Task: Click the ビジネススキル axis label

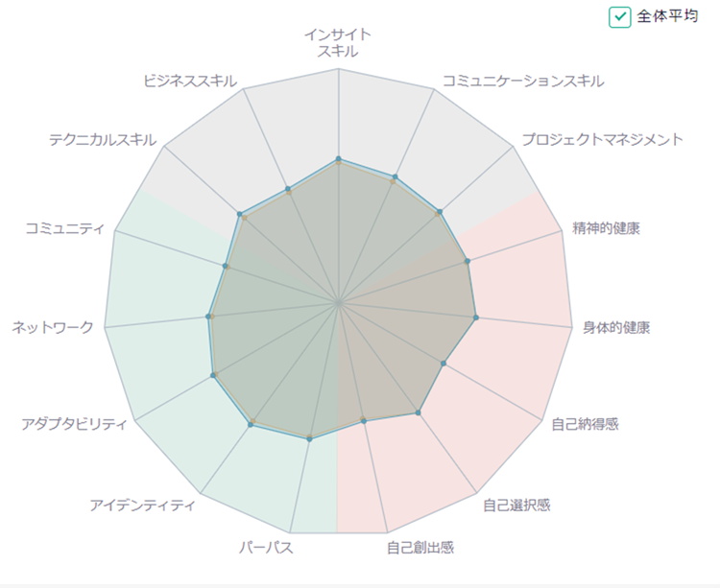Action: (190, 82)
